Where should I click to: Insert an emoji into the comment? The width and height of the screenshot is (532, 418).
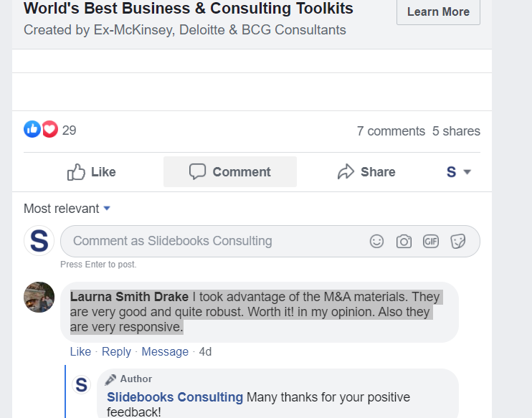(x=376, y=242)
